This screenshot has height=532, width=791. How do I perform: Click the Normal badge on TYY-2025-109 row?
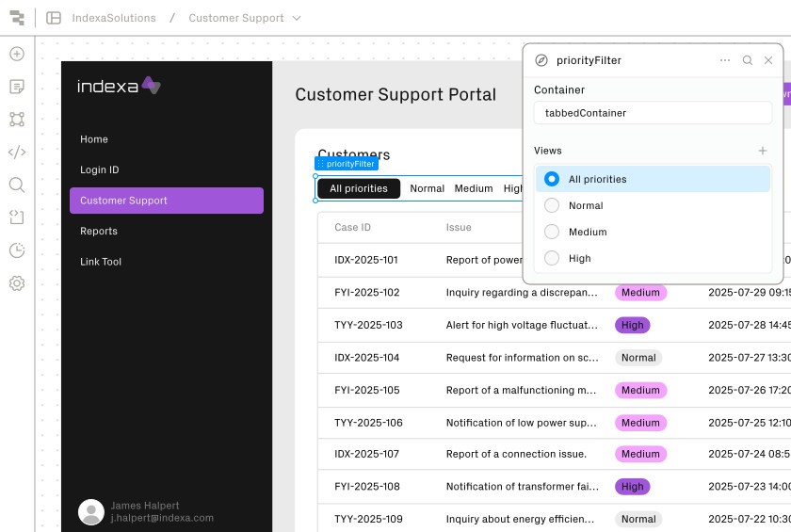pos(638,519)
